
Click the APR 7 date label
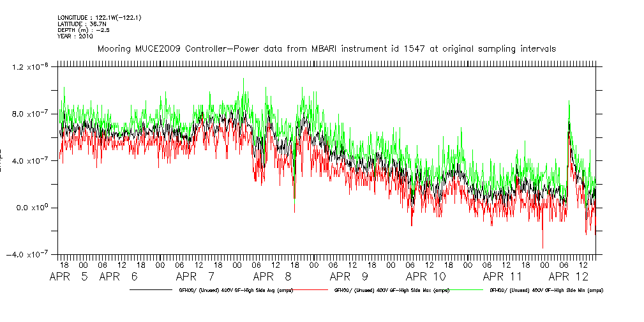[x=195, y=277]
